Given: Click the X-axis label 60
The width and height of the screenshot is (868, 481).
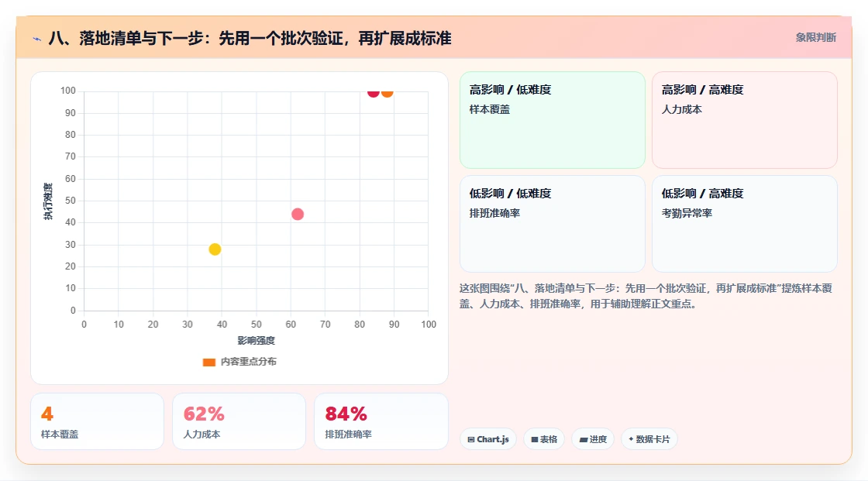Looking at the screenshot, I should 291,325.
